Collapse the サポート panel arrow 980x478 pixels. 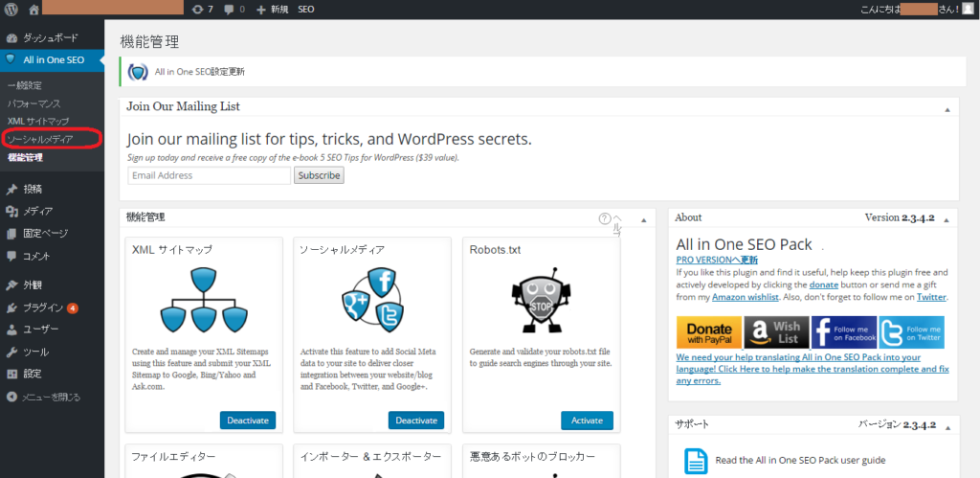(x=947, y=428)
